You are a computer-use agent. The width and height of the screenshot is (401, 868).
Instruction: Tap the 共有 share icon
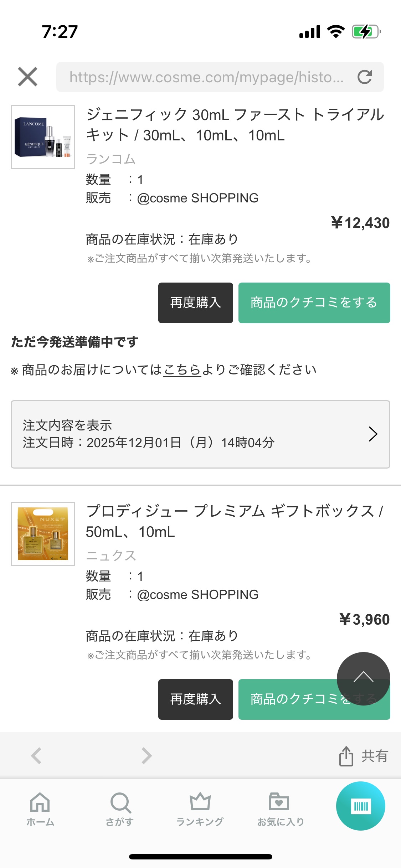(364, 756)
